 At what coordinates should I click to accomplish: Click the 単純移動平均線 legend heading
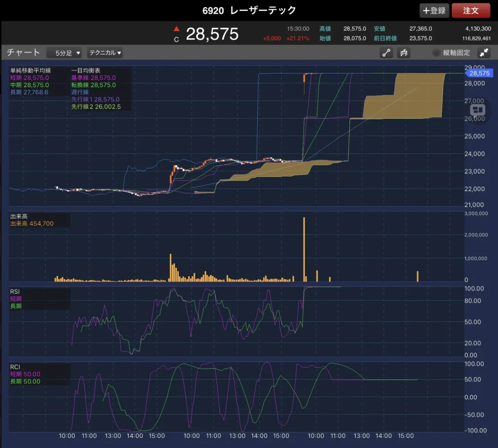30,71
